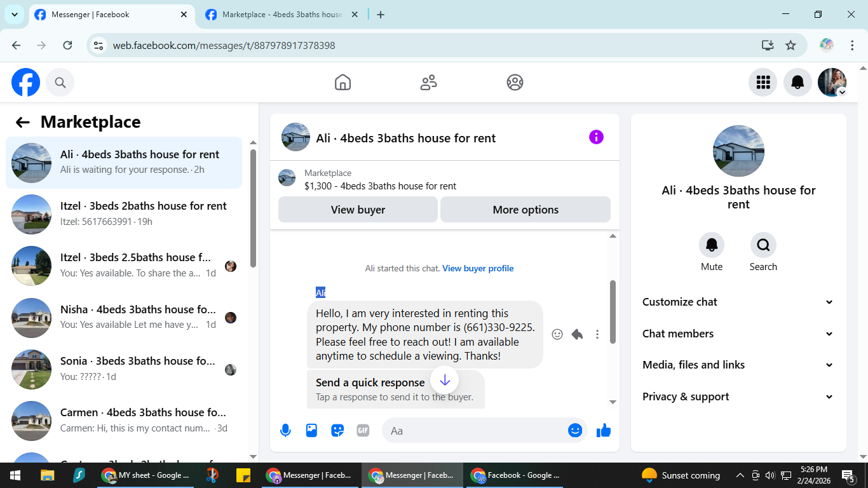Open Nisha 4beds 3baths house chat
868x488 pixels.
coord(124,318)
